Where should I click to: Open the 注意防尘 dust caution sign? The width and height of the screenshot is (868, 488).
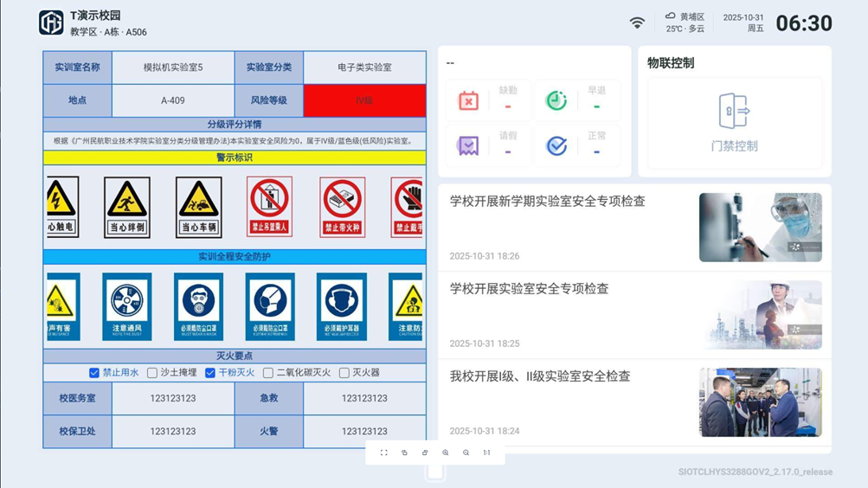click(x=405, y=306)
